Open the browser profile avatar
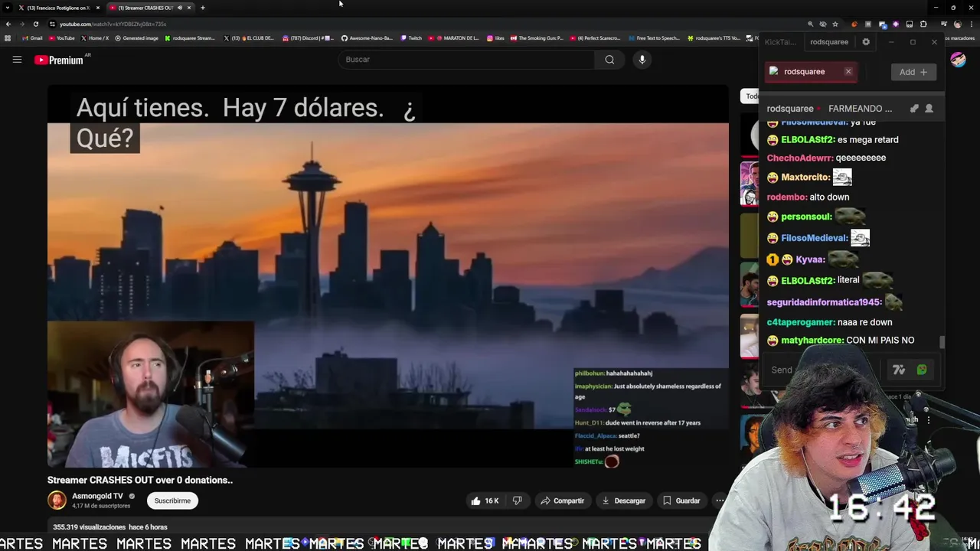Image resolution: width=980 pixels, height=551 pixels. [x=957, y=24]
